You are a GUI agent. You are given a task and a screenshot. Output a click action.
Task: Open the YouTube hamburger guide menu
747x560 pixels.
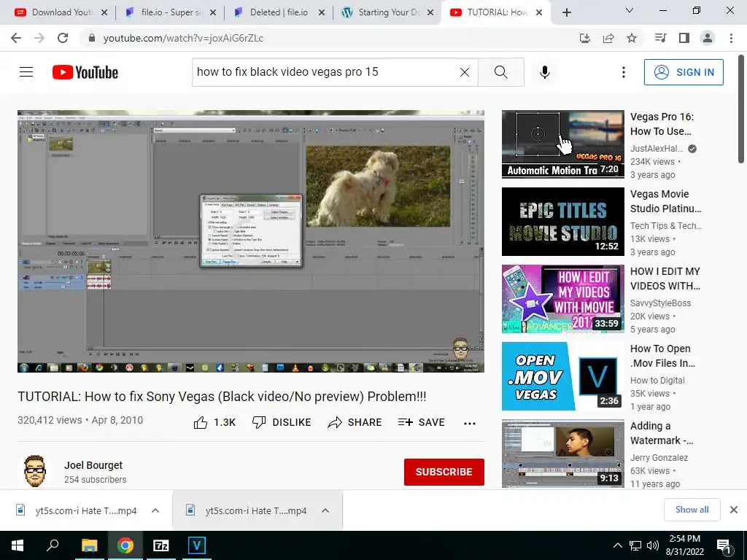tap(26, 72)
